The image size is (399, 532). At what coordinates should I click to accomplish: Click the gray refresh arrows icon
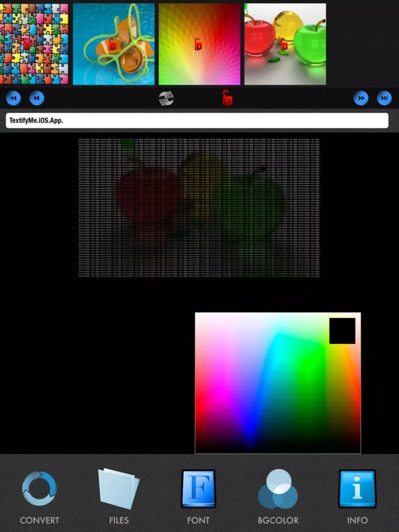coord(167,98)
